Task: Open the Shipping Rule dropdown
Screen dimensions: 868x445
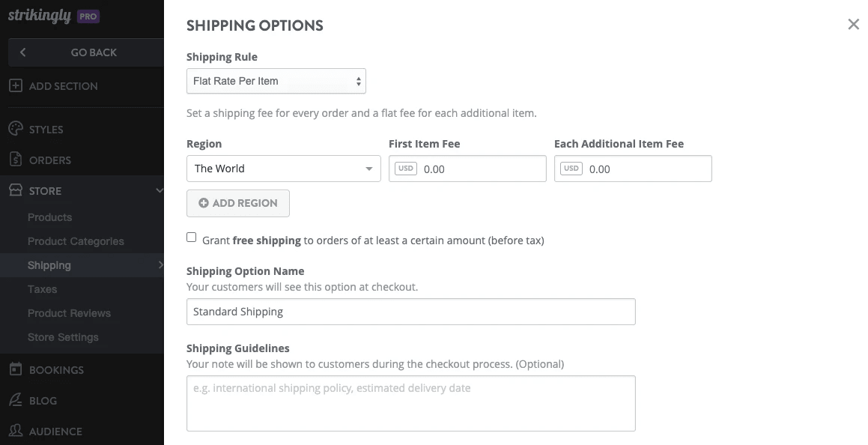Action: 276,81
